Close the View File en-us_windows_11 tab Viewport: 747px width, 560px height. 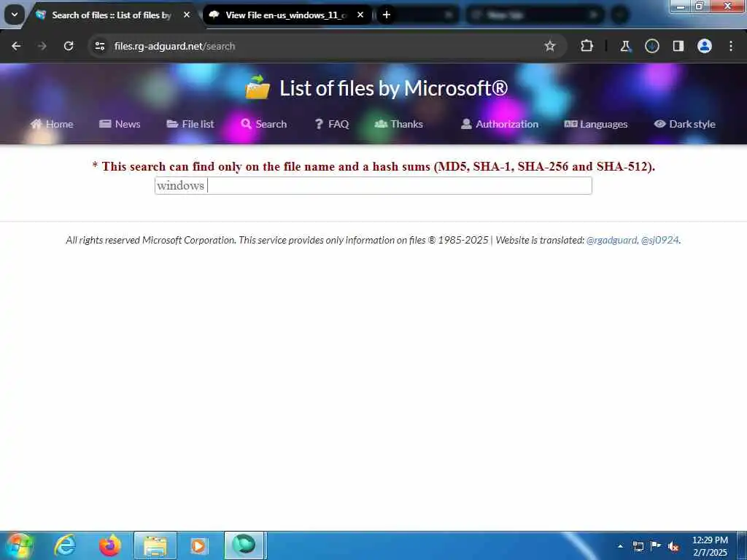[x=360, y=15]
